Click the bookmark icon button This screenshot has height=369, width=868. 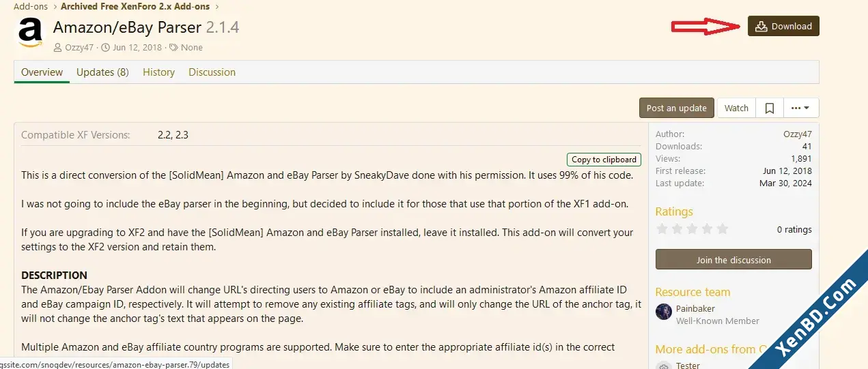coord(769,108)
